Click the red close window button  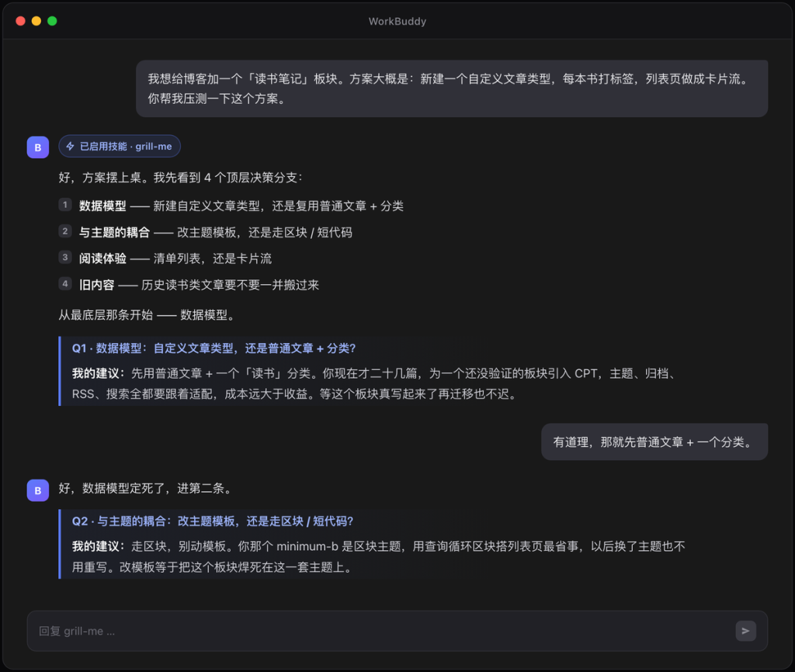21,21
